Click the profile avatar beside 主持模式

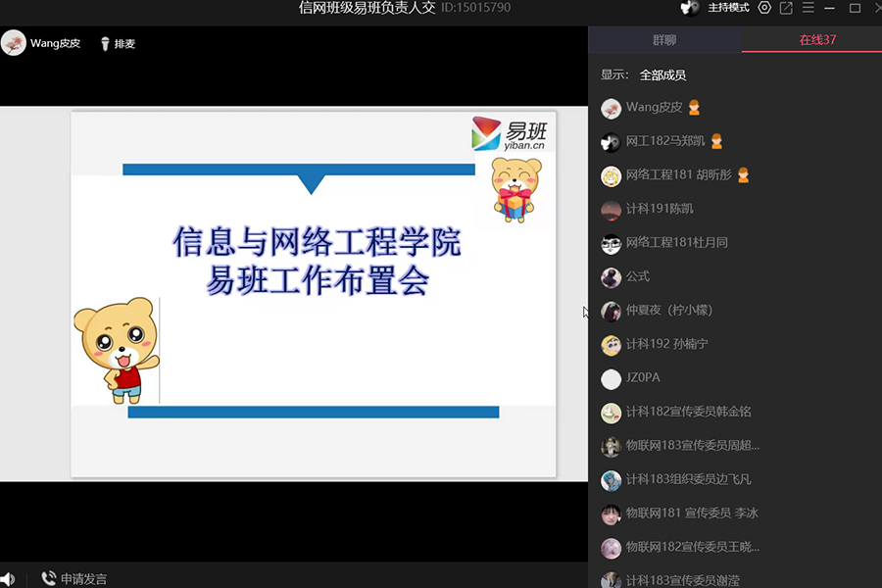coord(691,8)
